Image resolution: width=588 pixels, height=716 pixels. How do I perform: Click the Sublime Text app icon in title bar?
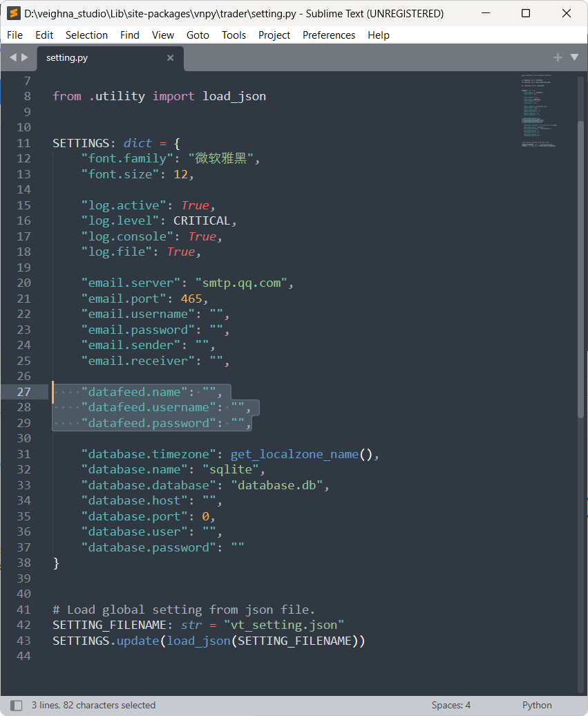(x=13, y=13)
